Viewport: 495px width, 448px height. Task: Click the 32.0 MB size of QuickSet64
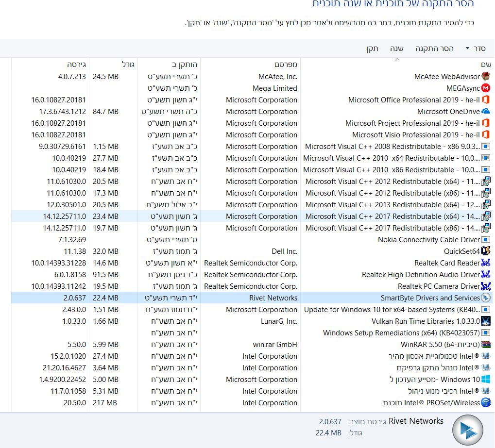[x=105, y=251]
